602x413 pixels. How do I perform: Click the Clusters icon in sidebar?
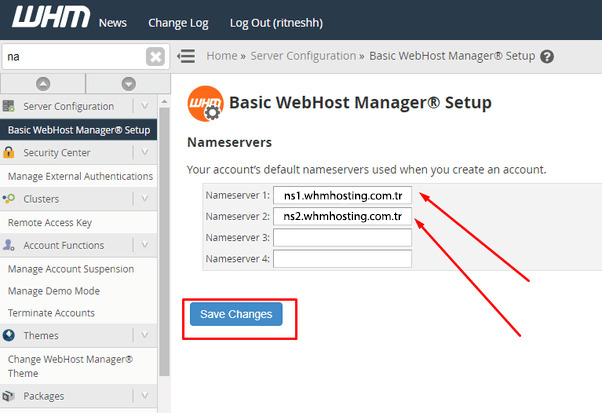tap(8, 198)
